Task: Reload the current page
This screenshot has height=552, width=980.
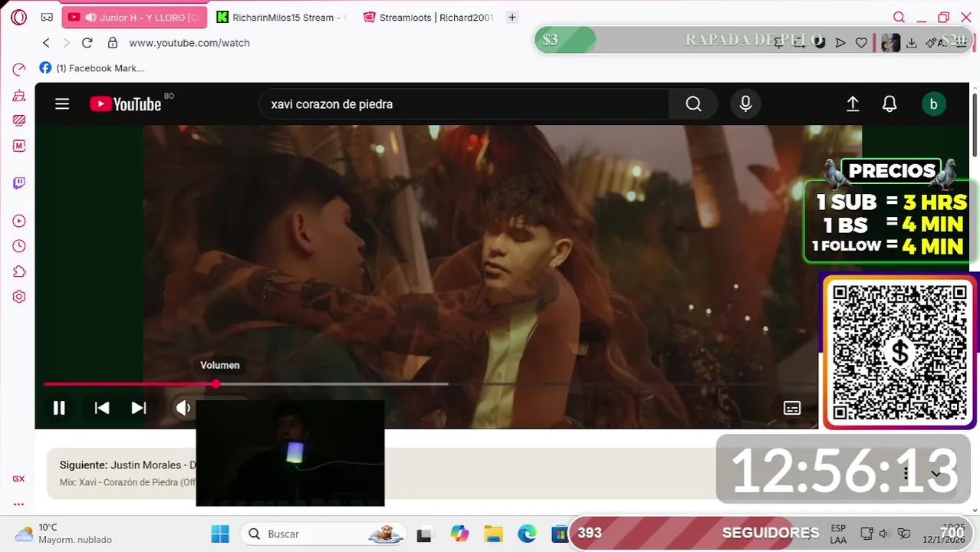Action: click(x=87, y=43)
